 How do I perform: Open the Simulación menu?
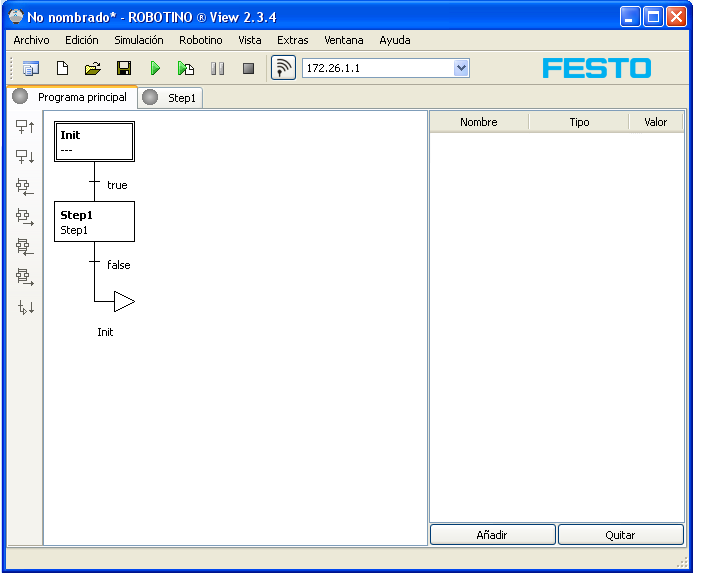tap(139, 40)
